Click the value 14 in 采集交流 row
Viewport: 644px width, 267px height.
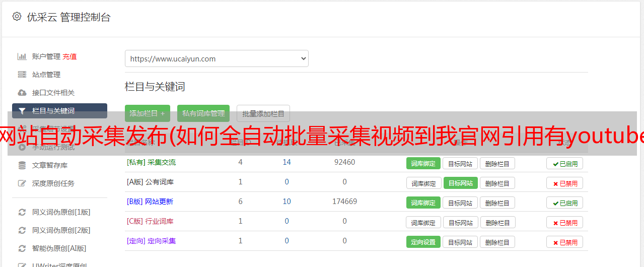point(287,162)
